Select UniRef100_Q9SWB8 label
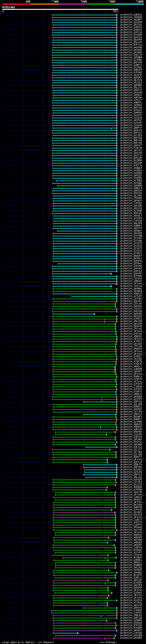This screenshot has width=146, height=644. click(x=131, y=57)
